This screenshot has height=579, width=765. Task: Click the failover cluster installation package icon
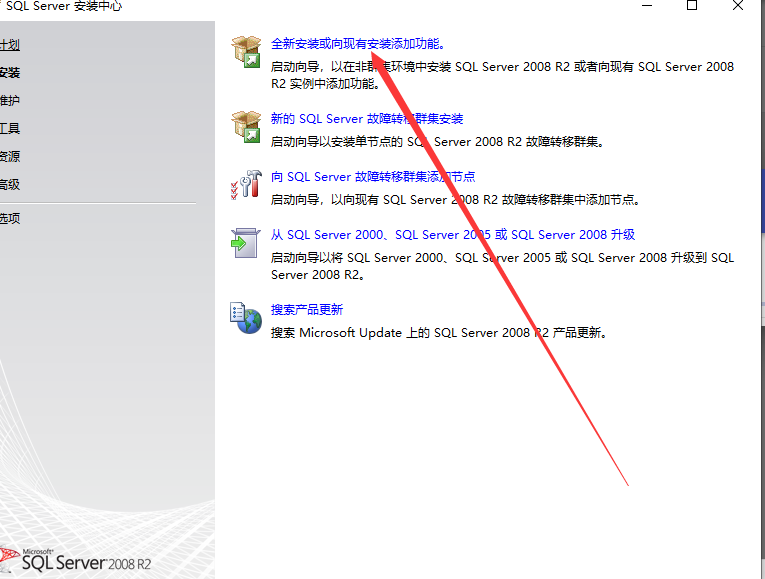click(x=246, y=127)
